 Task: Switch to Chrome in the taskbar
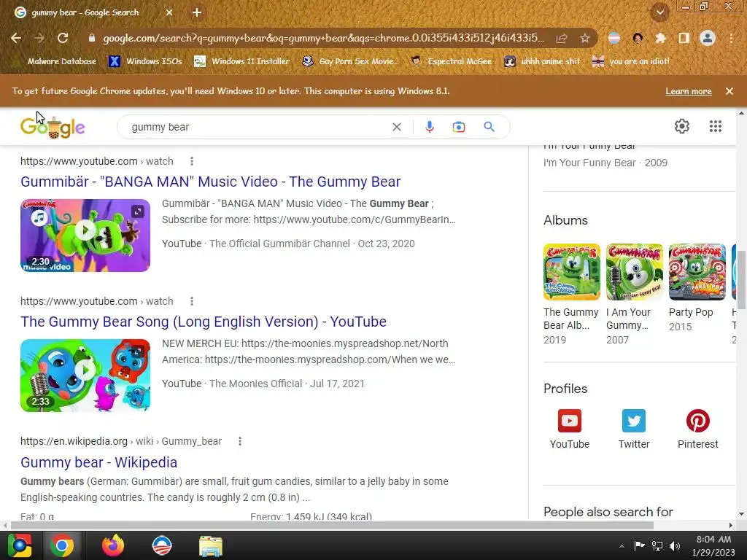[62, 545]
